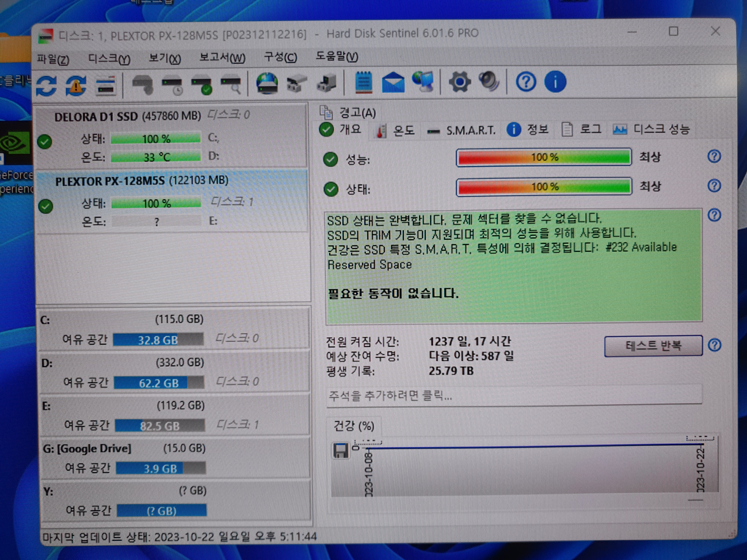Click the save floppy icon in health graph
Viewport: 747px width, 560px height.
(340, 451)
